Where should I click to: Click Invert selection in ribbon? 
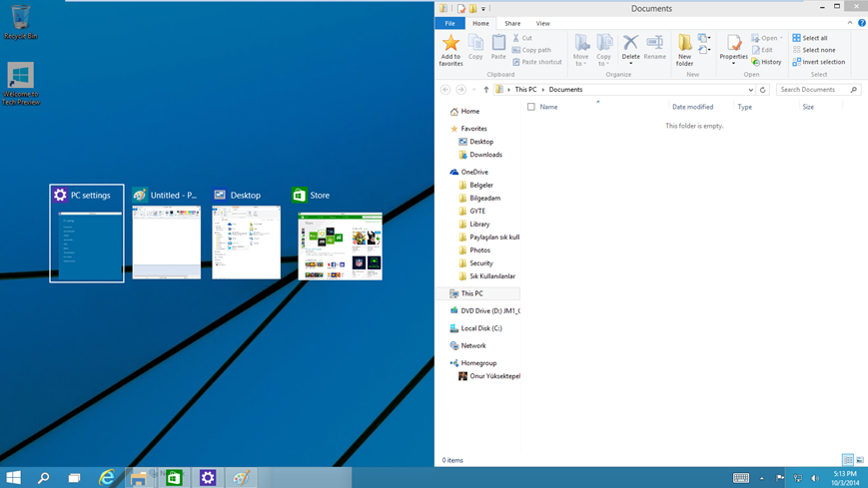[819, 62]
